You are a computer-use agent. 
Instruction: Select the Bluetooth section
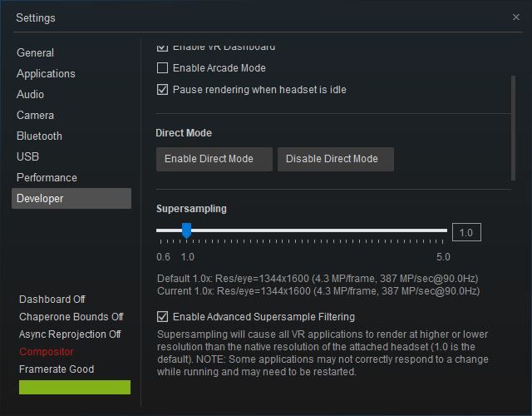(x=39, y=136)
